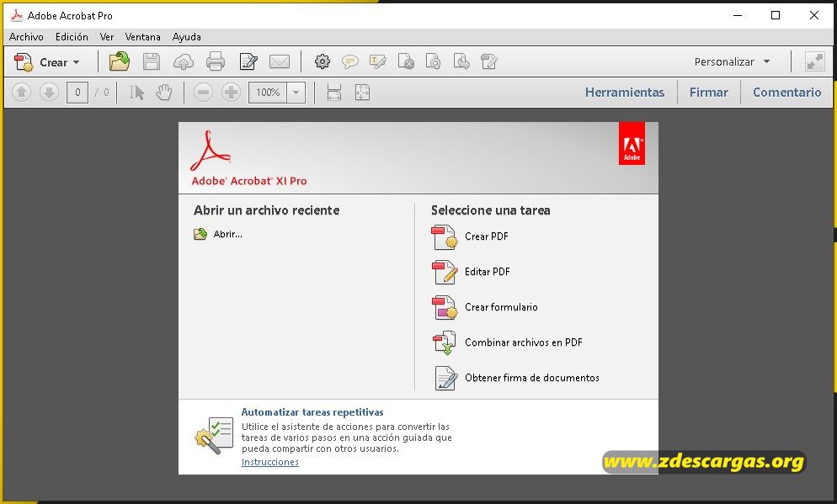Open the Crear dropdown button
Viewport: 837px width, 504px height.
click(x=46, y=62)
